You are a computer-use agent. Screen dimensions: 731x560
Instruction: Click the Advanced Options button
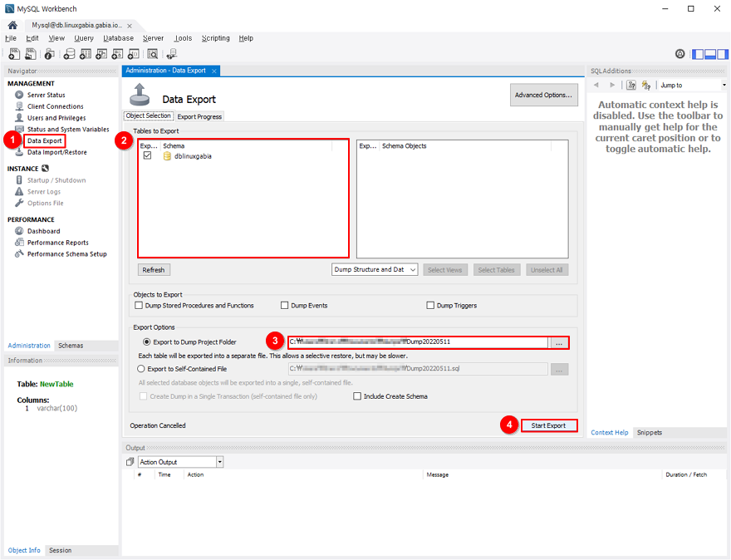543,95
